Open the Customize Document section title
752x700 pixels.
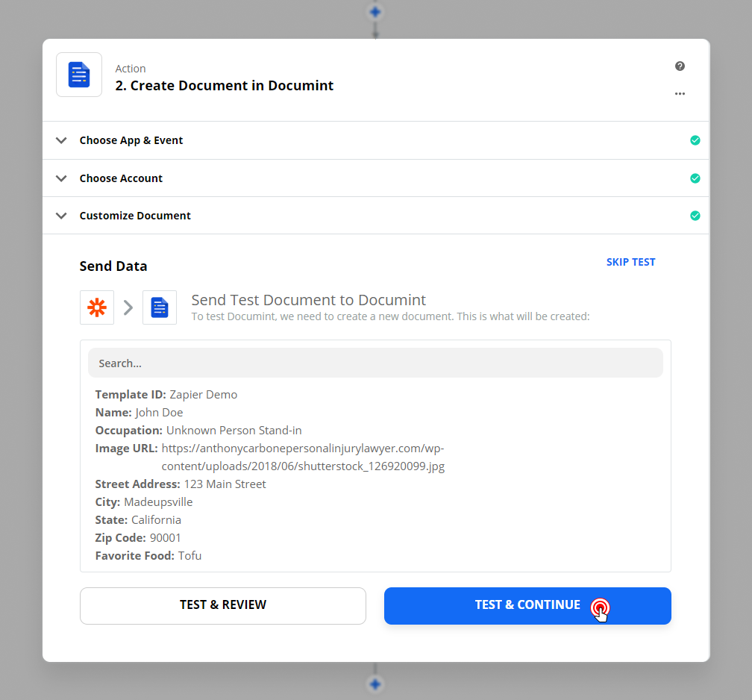pos(135,216)
